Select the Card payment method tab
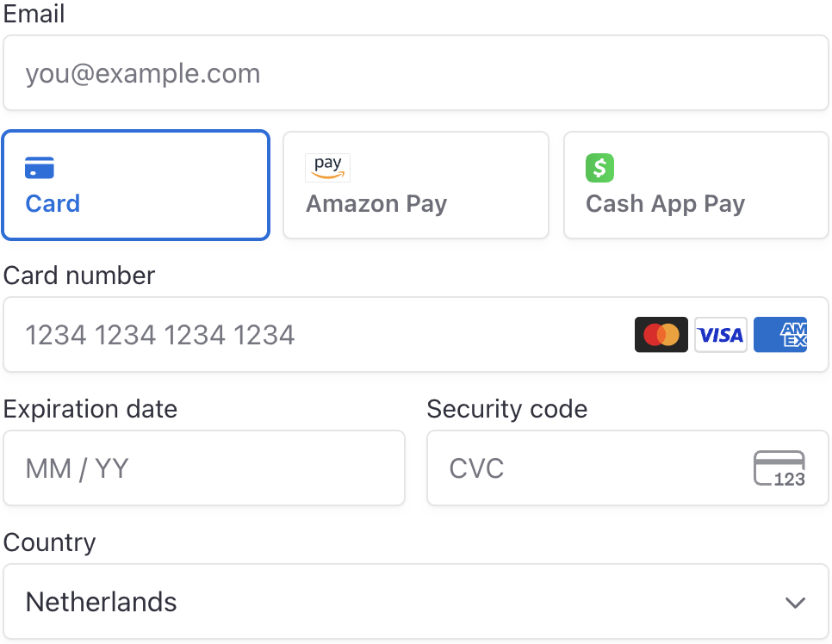The width and height of the screenshot is (832, 644). [136, 185]
